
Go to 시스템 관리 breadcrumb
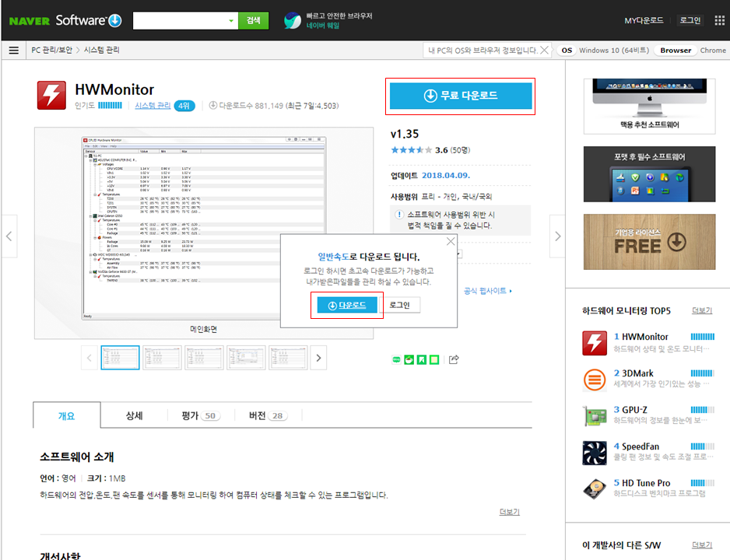(x=101, y=51)
